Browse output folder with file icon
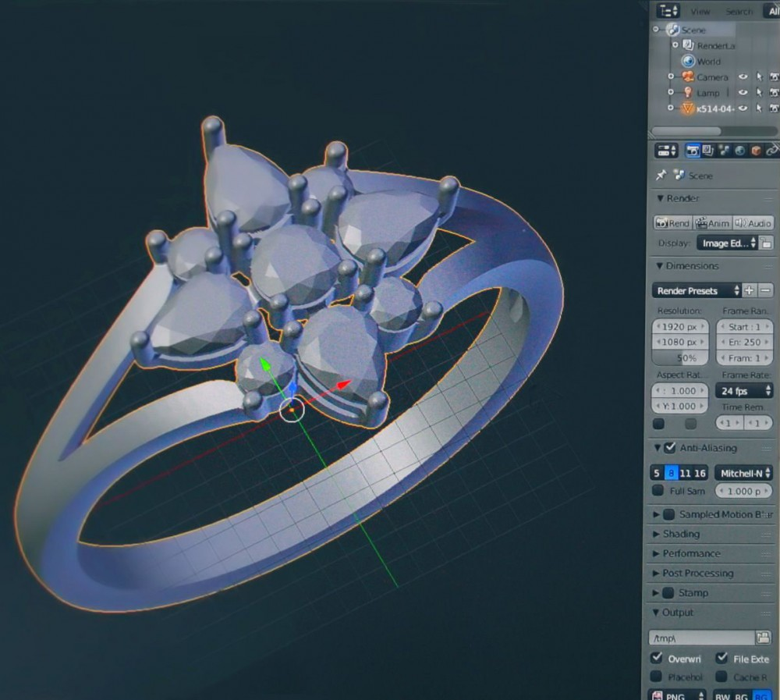This screenshot has height=700, width=780. coord(763,638)
